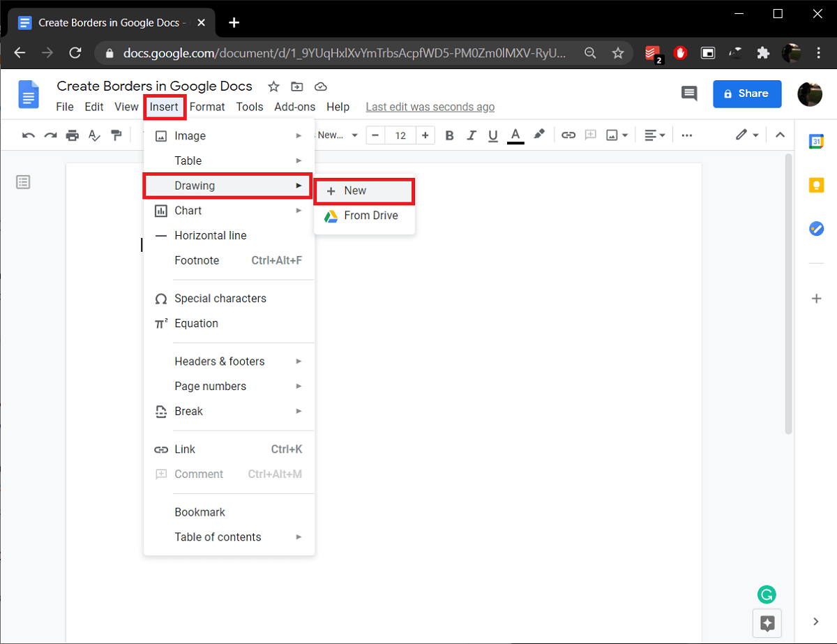The width and height of the screenshot is (837, 644).
Task: Click the Undo icon
Action: pyautogui.click(x=28, y=135)
